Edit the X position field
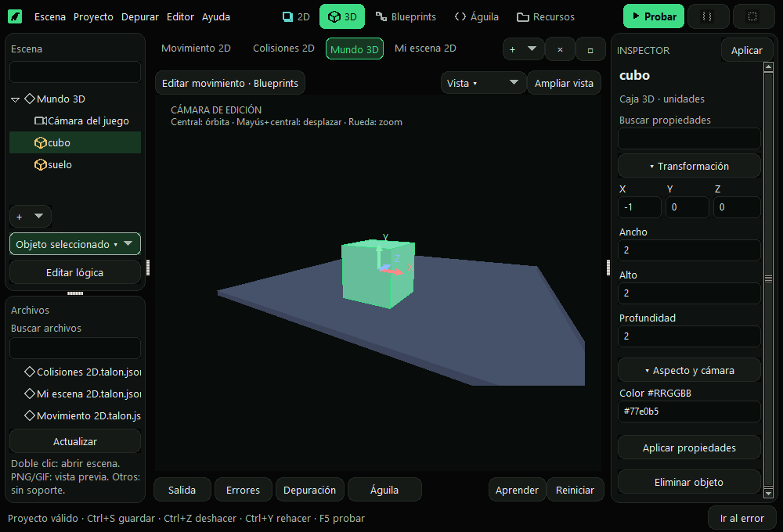Image resolution: width=783 pixels, height=532 pixels. (x=640, y=207)
